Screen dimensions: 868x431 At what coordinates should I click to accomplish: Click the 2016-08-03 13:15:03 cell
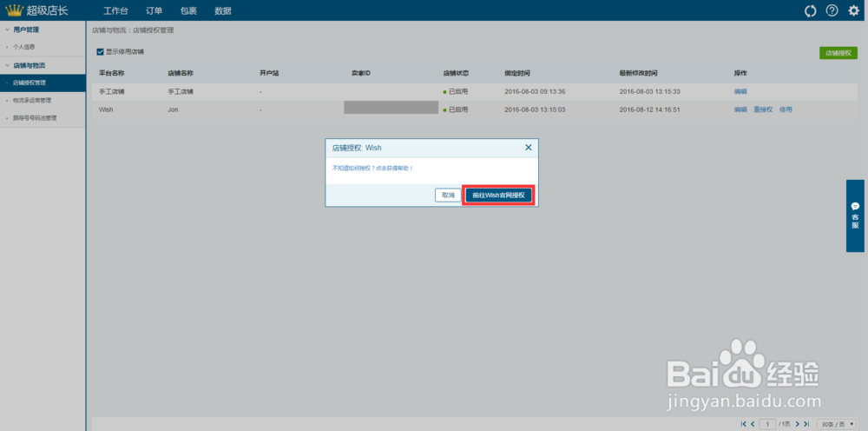pos(534,109)
